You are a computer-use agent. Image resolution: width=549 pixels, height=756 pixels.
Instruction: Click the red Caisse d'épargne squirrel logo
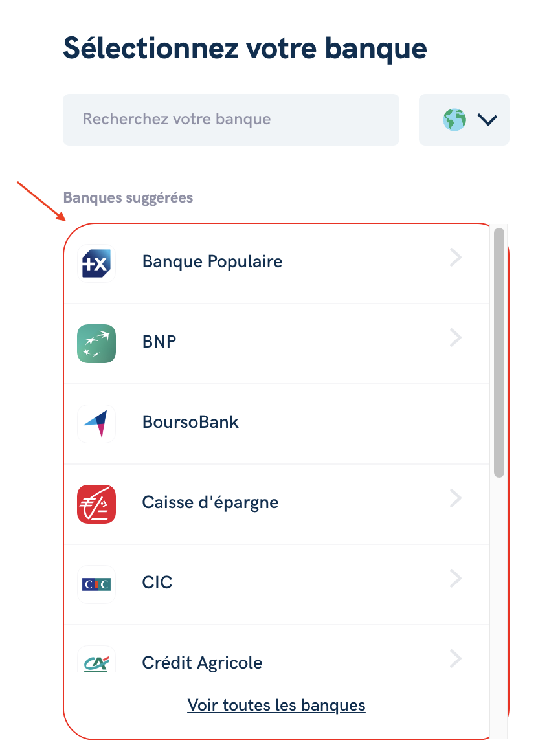point(96,504)
